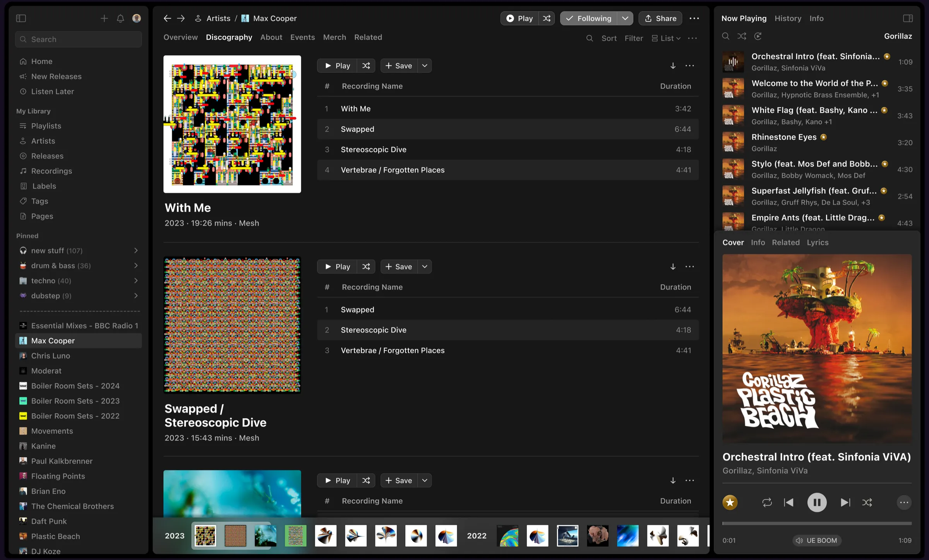Toggle the left sidebar panel icon
The image size is (929, 560).
[x=21, y=18]
